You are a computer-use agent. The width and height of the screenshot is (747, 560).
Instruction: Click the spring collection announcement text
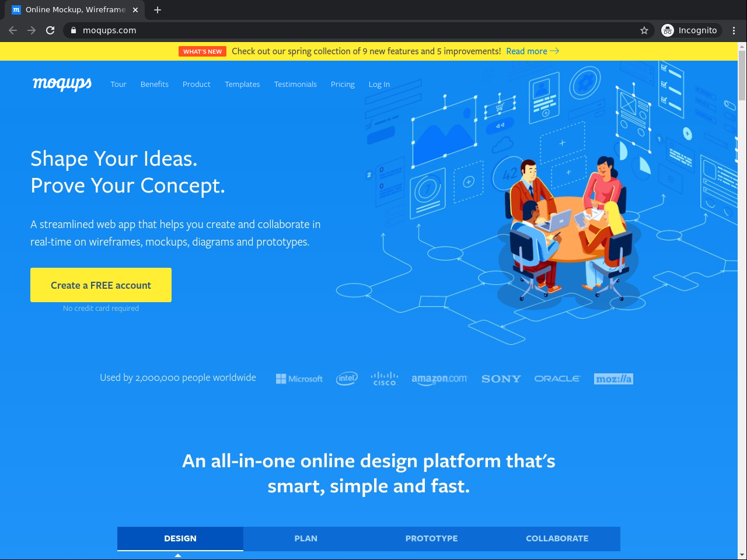(x=366, y=51)
